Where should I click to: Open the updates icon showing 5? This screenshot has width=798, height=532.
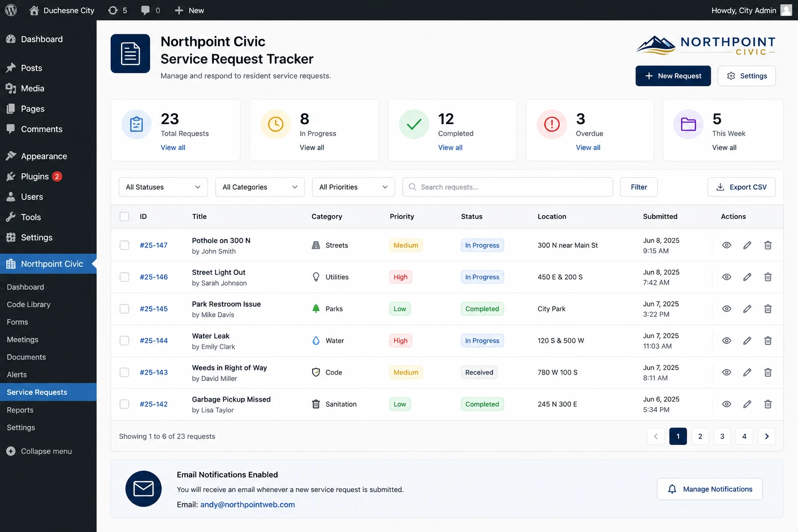click(117, 10)
